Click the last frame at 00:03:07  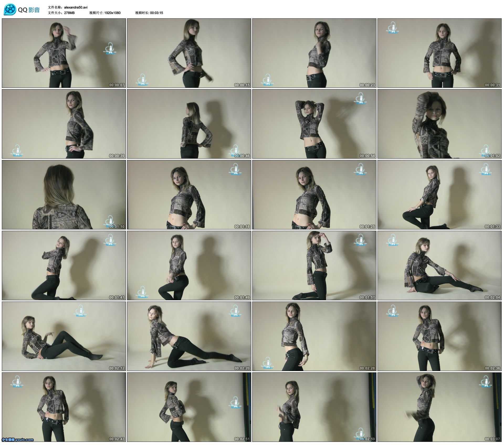[439, 407]
